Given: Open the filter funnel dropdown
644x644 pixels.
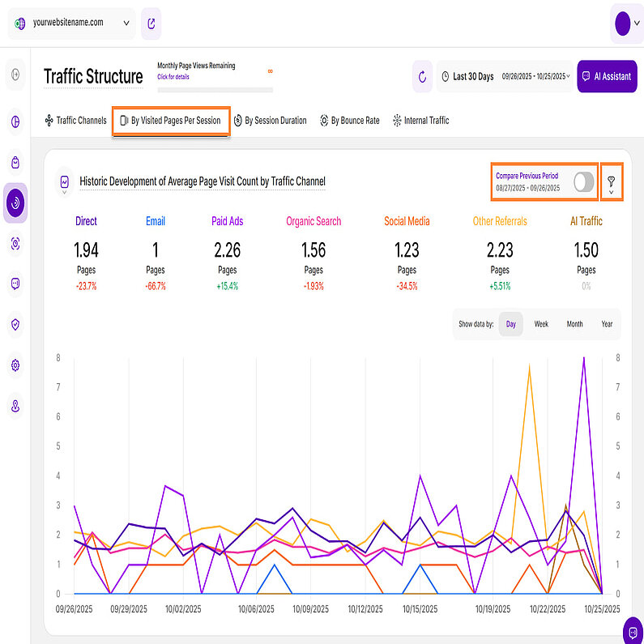Looking at the screenshot, I should tap(612, 186).
